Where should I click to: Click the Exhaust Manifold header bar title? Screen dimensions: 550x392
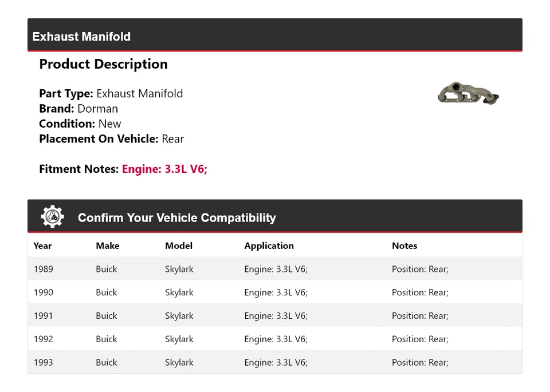coord(81,37)
